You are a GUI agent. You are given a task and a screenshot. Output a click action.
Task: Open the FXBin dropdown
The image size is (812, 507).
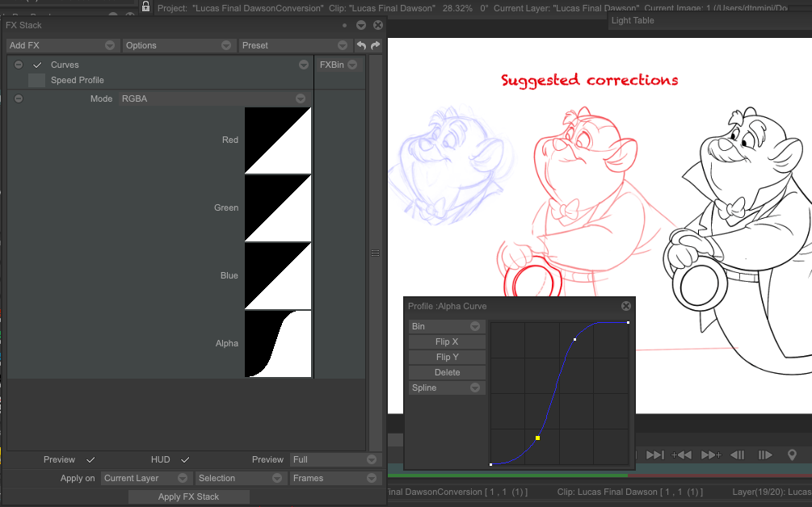339,65
